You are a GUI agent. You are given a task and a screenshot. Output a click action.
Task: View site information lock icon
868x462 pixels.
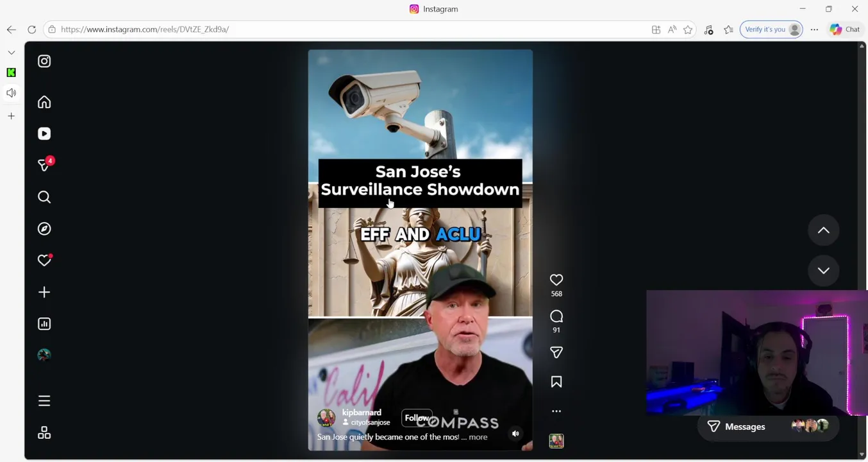[52, 30]
